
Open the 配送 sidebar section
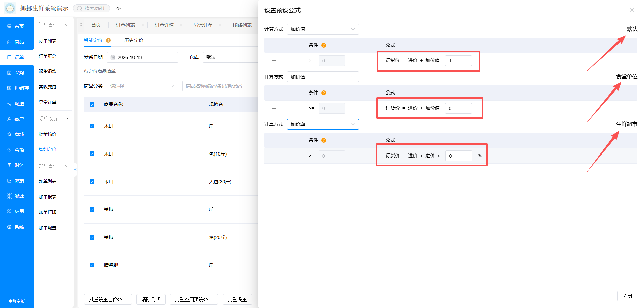coord(16,104)
